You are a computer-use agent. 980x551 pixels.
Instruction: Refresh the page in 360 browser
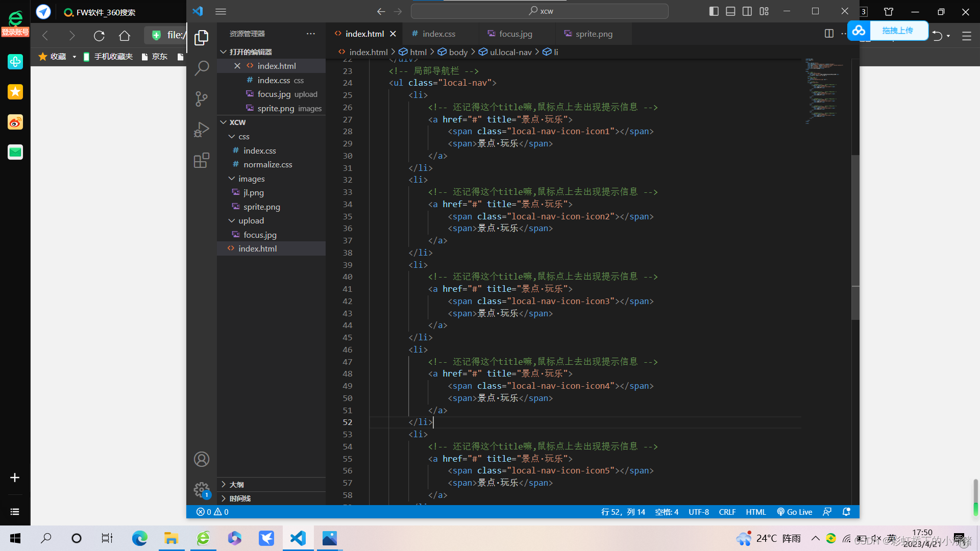99,36
